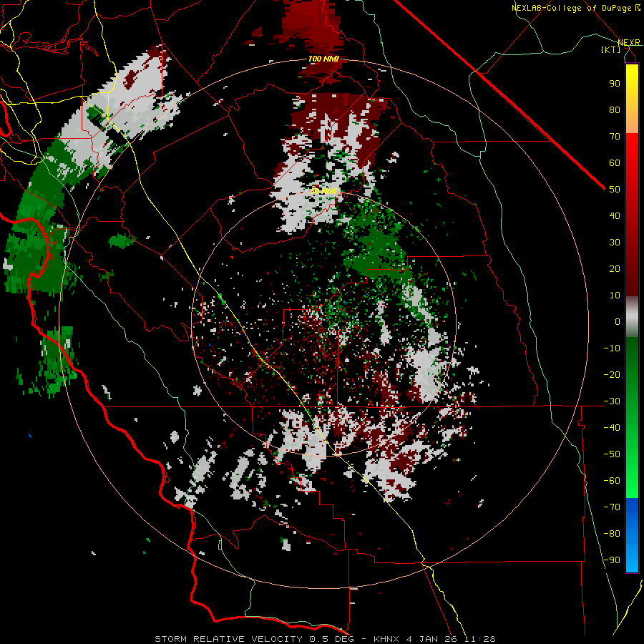Click the 11:28 timestamp in caption
Viewport: 644px width, 644px height.
pyautogui.click(x=482, y=639)
